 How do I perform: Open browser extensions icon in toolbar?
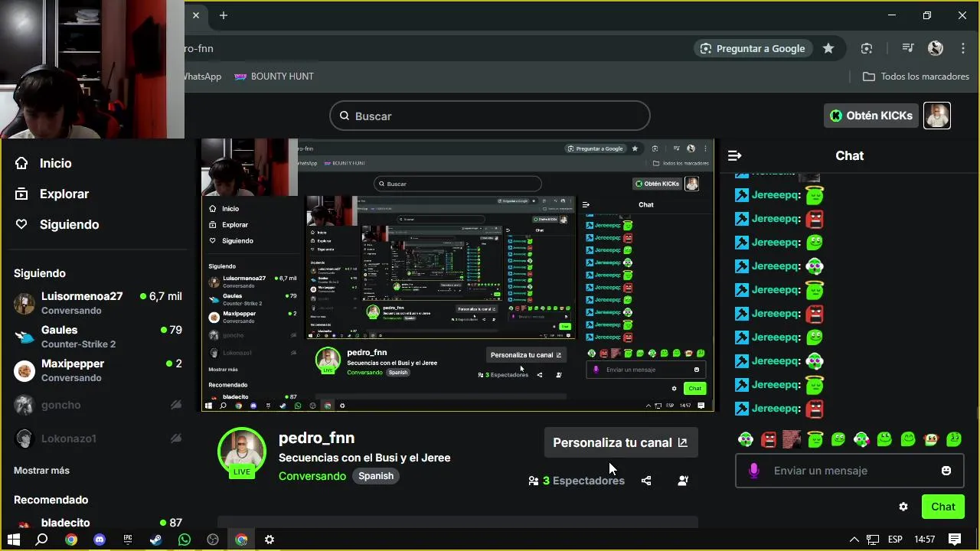[867, 48]
